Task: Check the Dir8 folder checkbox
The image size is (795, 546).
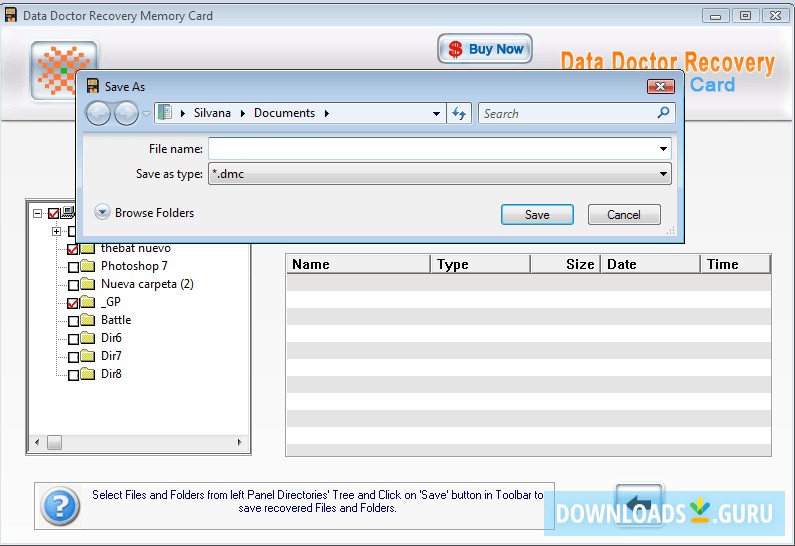Action: 73,375
